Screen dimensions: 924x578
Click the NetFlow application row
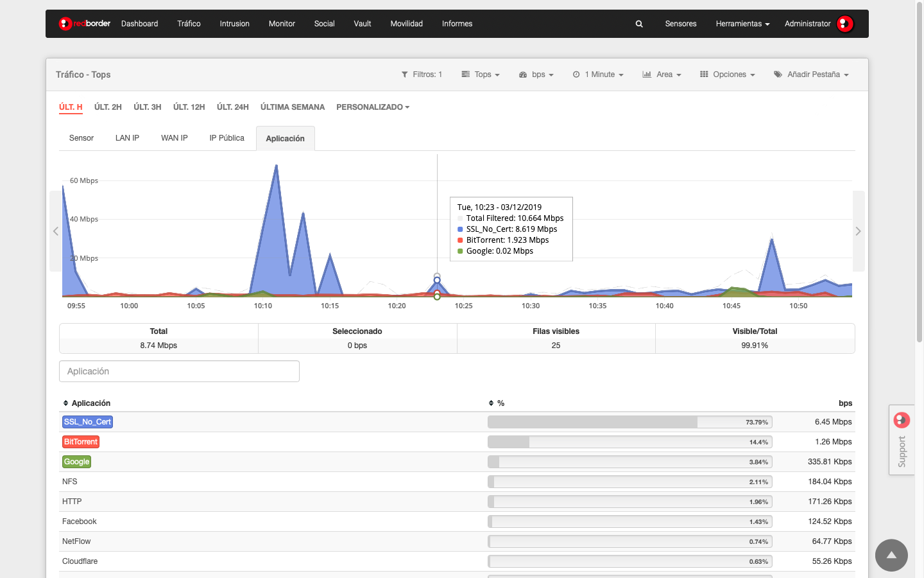[457, 541]
